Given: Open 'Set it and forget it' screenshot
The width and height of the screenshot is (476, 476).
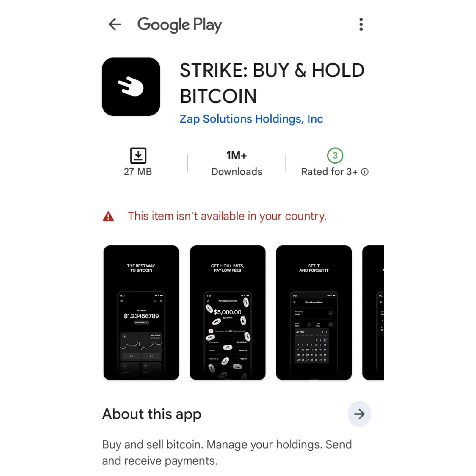Looking at the screenshot, I should pos(314,312).
